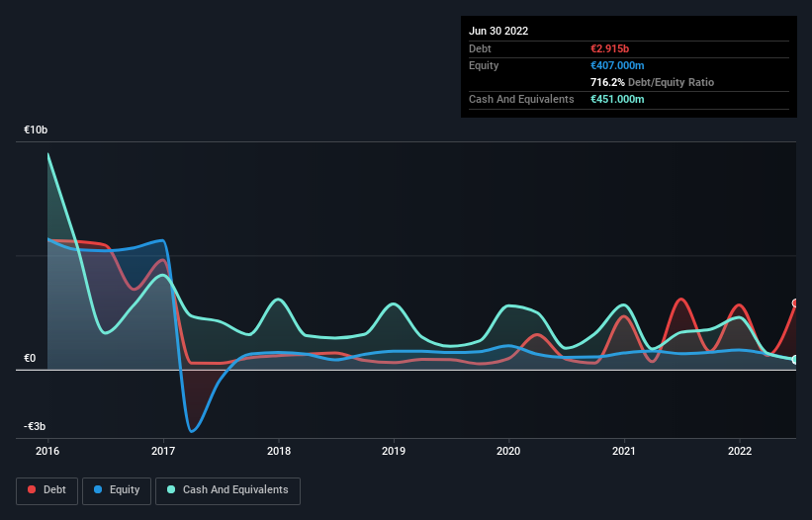Click the 2019 x-axis label

click(x=394, y=451)
